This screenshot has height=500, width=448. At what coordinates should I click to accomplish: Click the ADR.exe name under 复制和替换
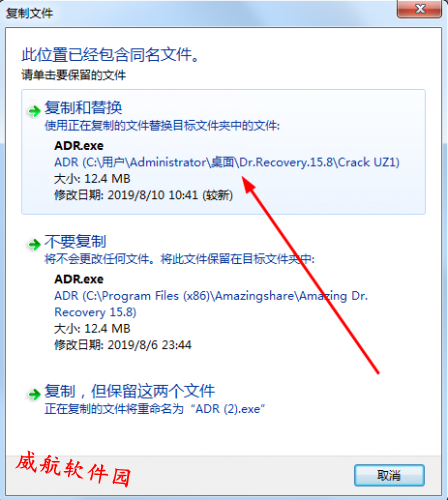79,146
